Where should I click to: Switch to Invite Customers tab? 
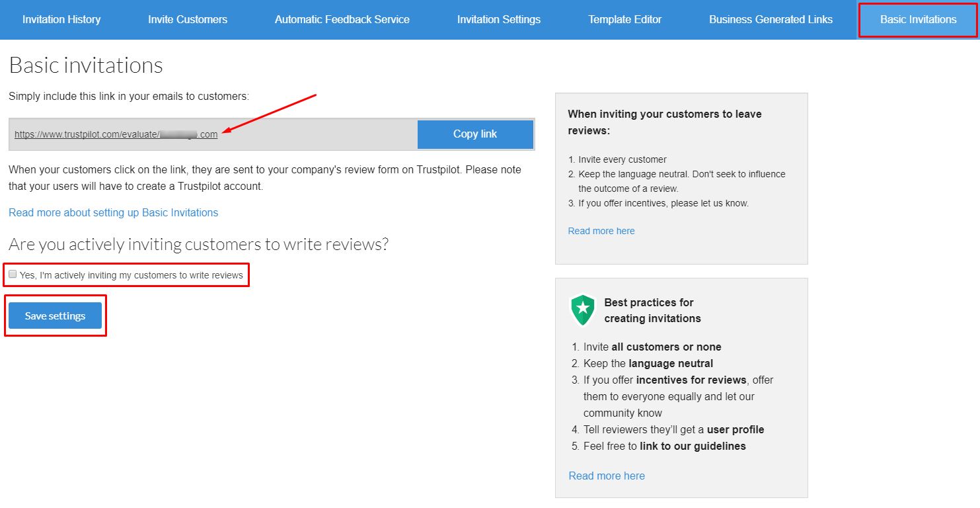188,19
